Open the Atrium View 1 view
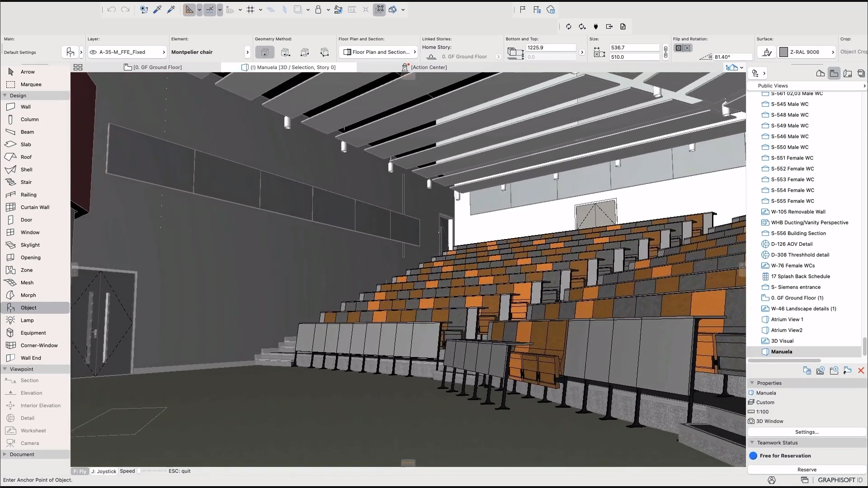This screenshot has width=868, height=488. 787,319
